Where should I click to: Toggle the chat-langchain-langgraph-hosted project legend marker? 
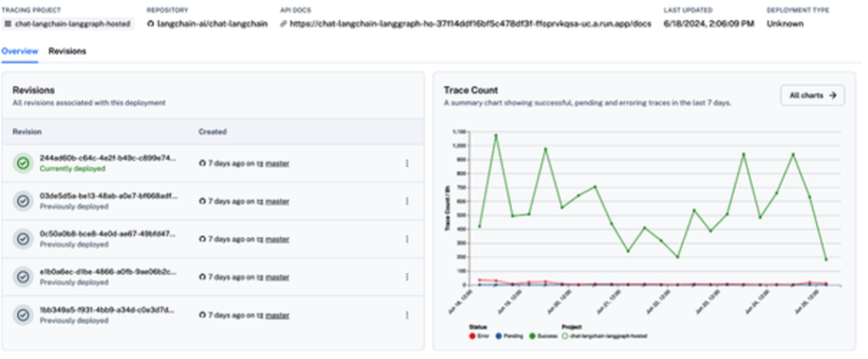tap(565, 336)
